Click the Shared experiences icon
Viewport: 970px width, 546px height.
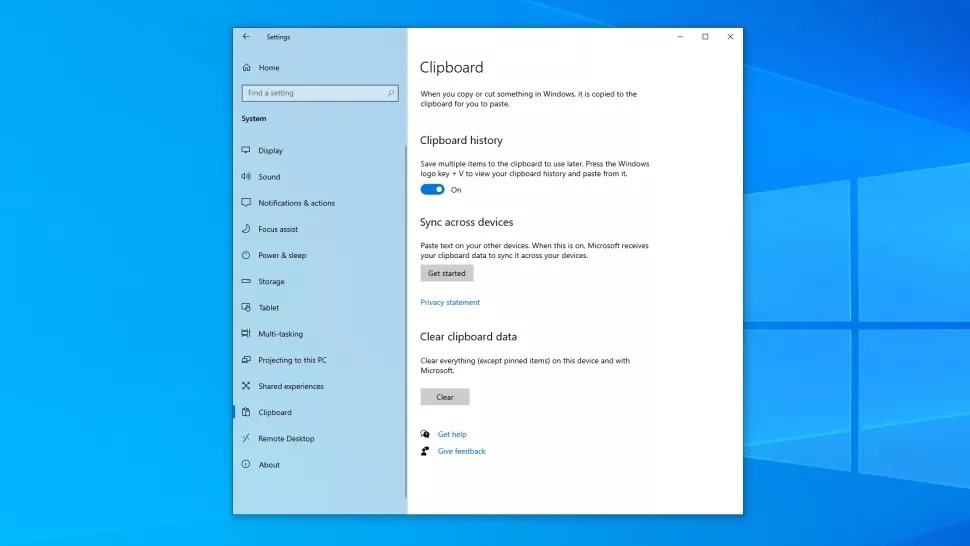pos(246,386)
